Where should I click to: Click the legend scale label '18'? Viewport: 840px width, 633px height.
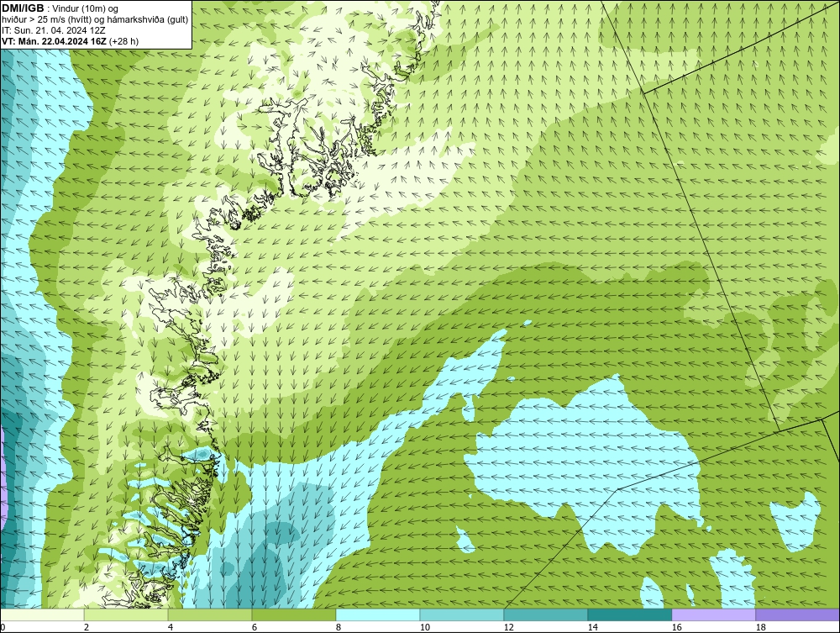[760, 627]
